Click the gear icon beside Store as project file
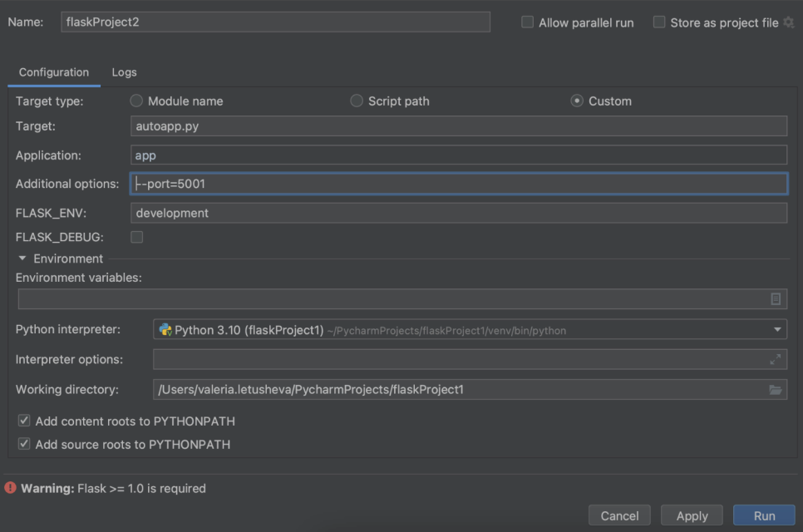Viewport: 803px width, 532px height. pyautogui.click(x=788, y=22)
